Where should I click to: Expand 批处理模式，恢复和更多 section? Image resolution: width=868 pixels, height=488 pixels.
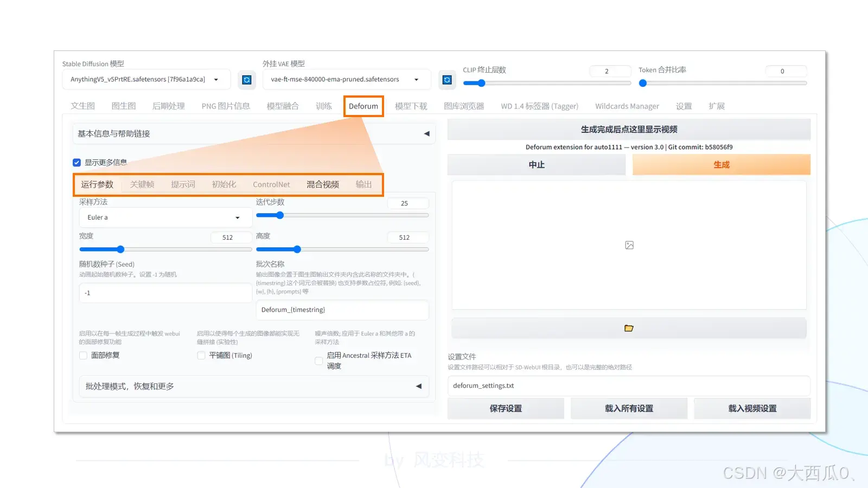tap(254, 387)
